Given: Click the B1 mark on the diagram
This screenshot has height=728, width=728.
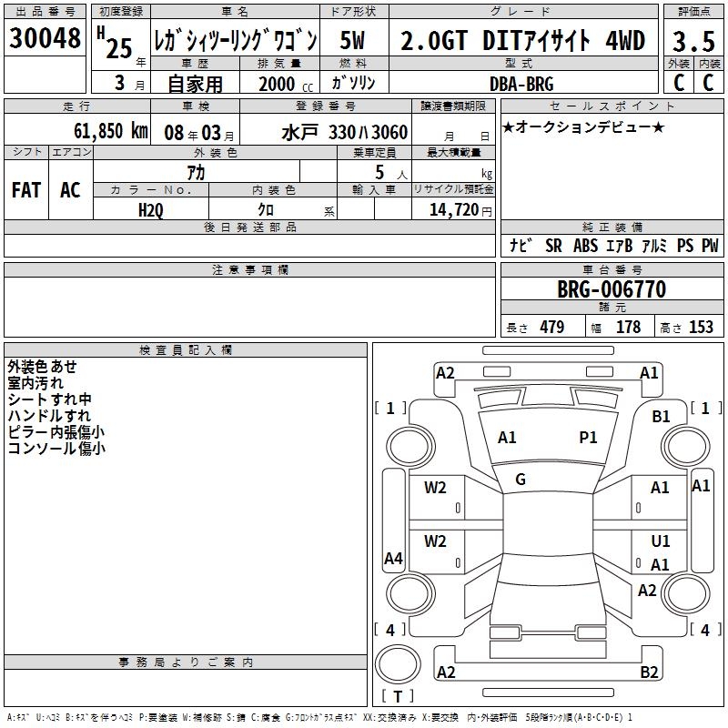Looking at the screenshot, I should click(661, 417).
